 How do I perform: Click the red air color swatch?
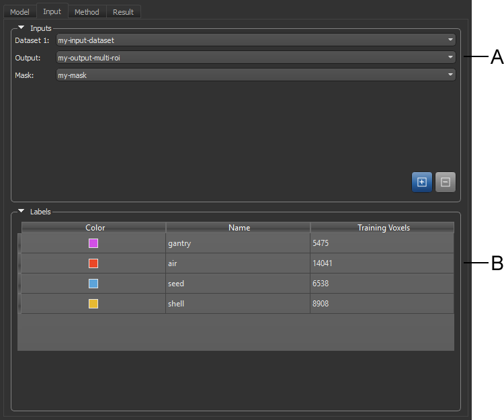click(93, 263)
